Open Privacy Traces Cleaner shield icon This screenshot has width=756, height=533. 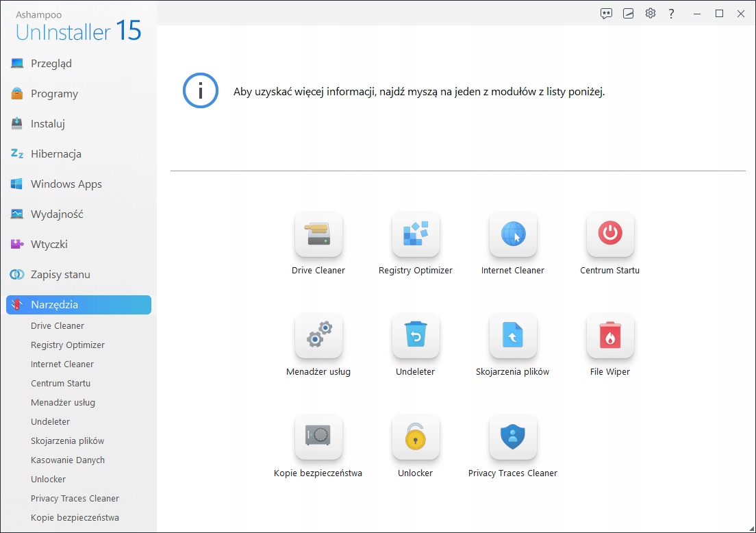[513, 437]
